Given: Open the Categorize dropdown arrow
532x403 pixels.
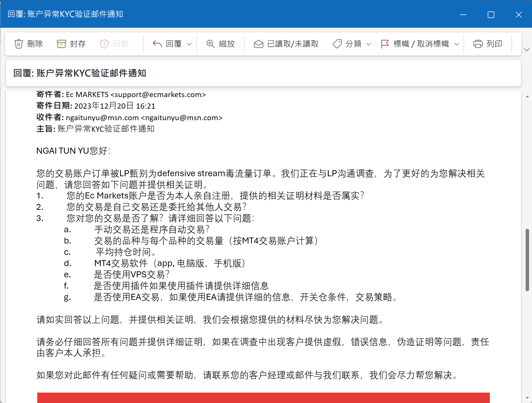Looking at the screenshot, I should click(x=368, y=44).
